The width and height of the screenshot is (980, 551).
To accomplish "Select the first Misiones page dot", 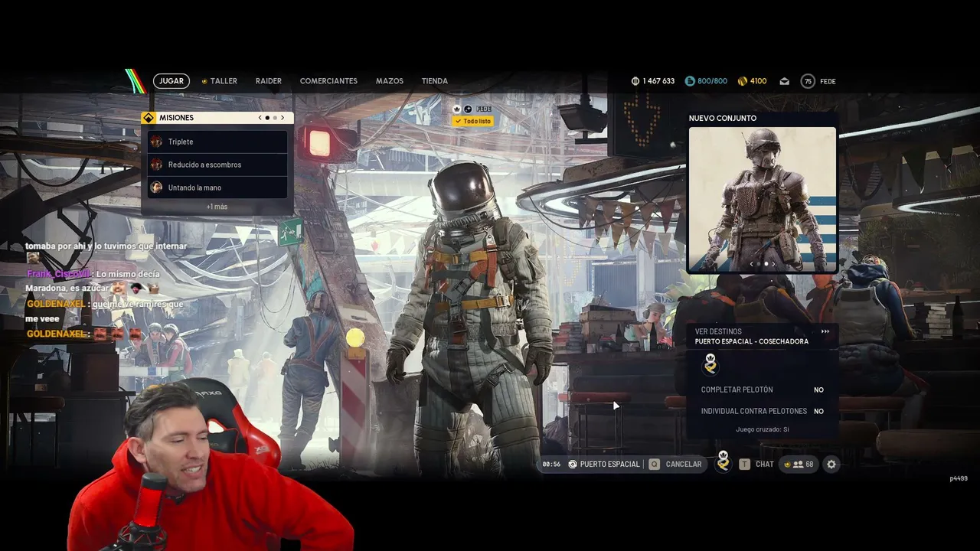I will (266, 118).
